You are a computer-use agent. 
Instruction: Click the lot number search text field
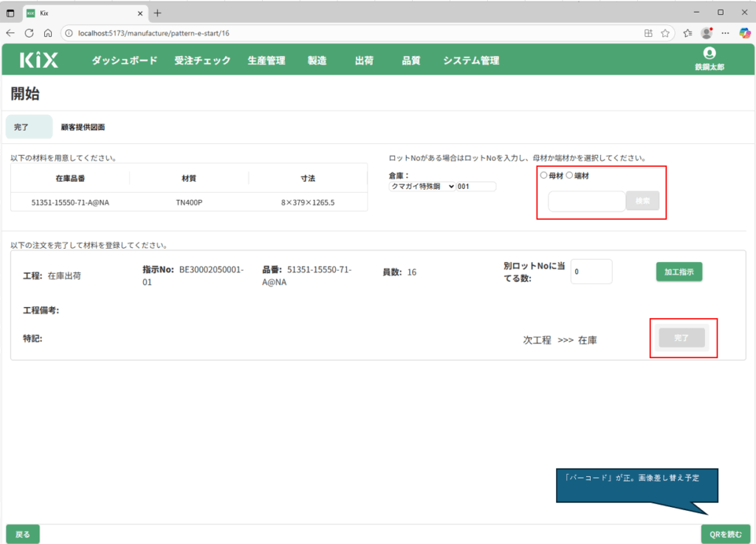coord(586,201)
